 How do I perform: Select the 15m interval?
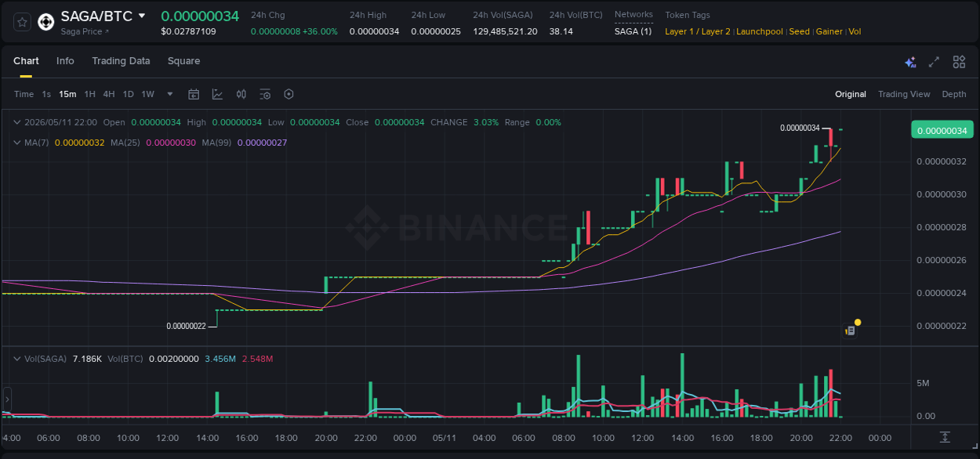click(x=67, y=94)
